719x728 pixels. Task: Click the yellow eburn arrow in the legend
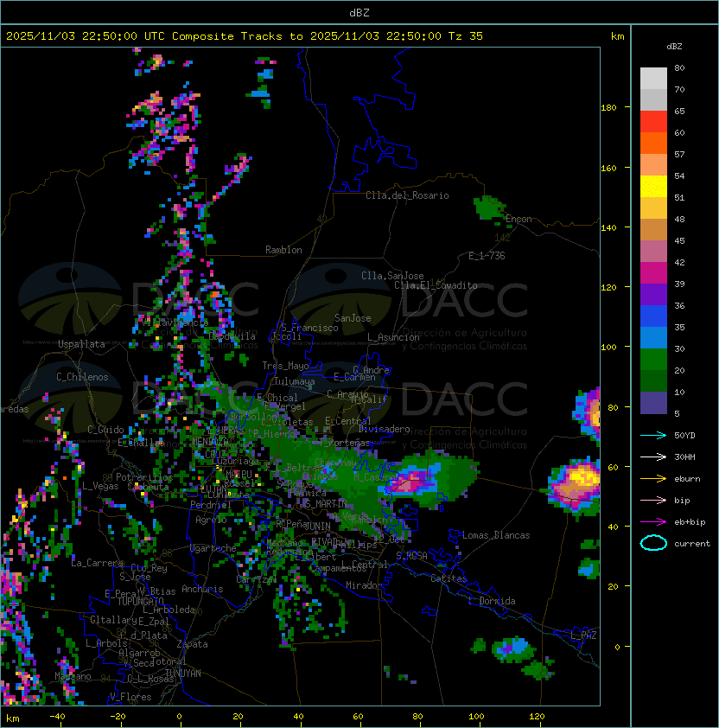(x=653, y=479)
